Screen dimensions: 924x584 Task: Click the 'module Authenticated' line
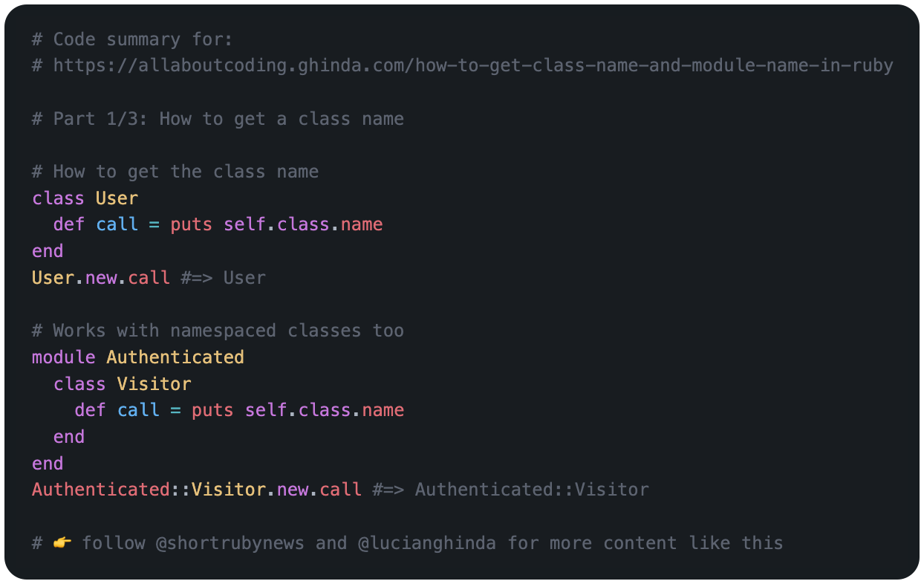coord(138,357)
